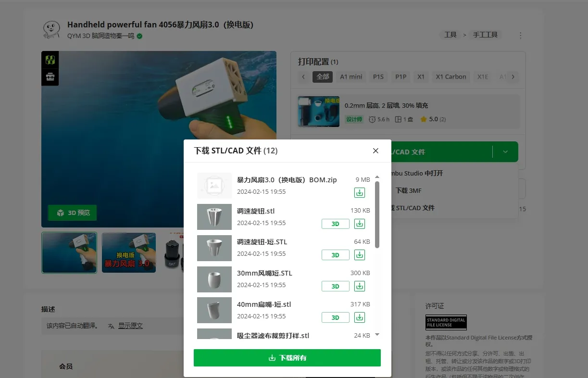Click the 下载所有 download all button
Screen dimensions: 588x378
coord(287,358)
